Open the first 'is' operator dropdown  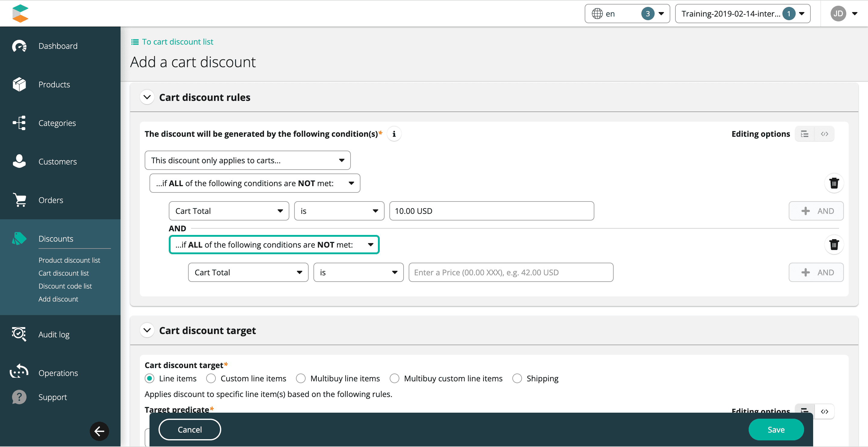click(x=339, y=211)
